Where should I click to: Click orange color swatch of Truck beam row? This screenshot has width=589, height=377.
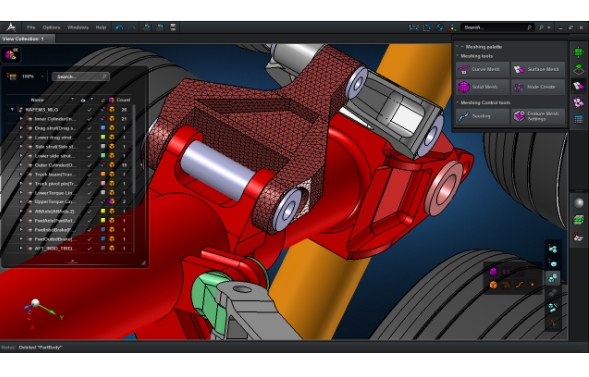click(103, 174)
